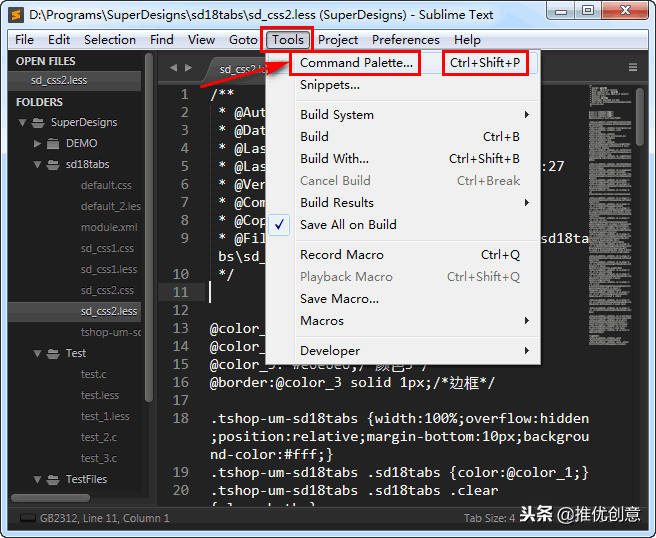656x538 pixels.
Task: Open the Help menu
Action: pyautogui.click(x=467, y=40)
